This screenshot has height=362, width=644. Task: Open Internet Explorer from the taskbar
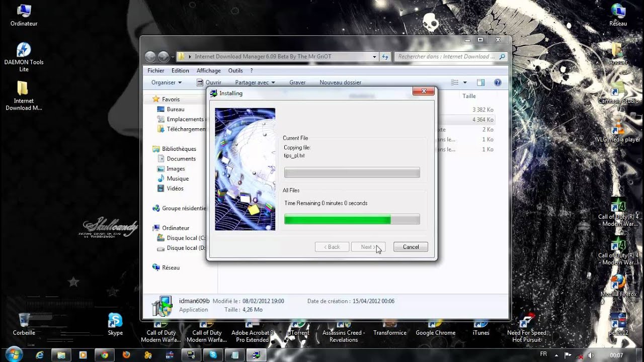[x=40, y=355]
